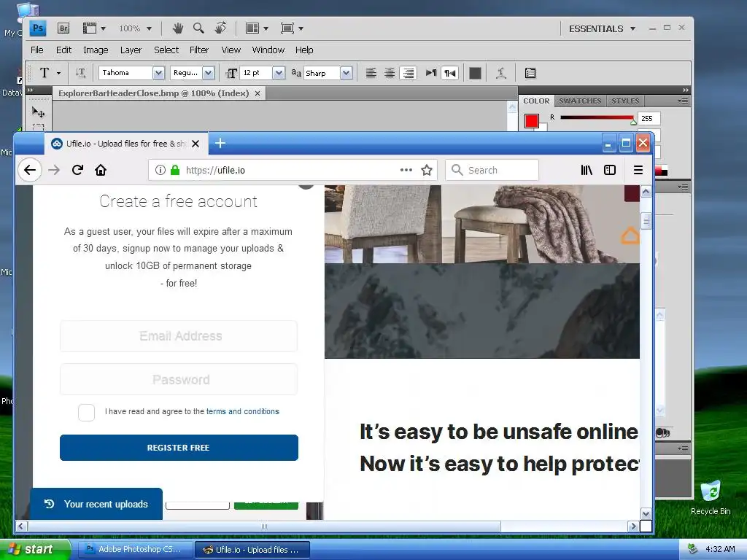
Task: Select the Zoom tool in Photoshop top bar
Action: coord(198,28)
